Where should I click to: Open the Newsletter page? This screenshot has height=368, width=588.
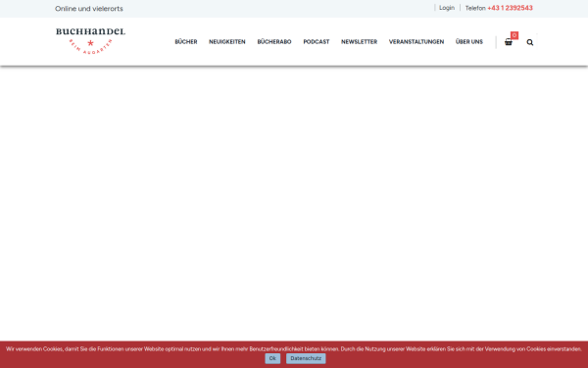(x=359, y=41)
